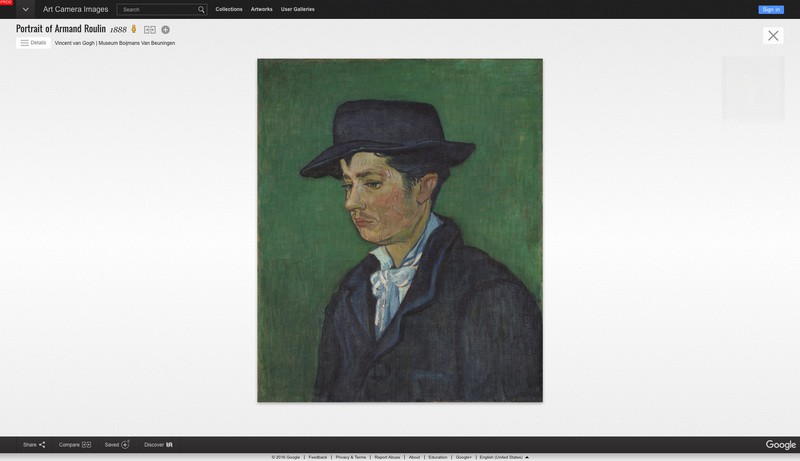Share this artwork from the bottom bar
Screen dimensions: 800x461
pyautogui.click(x=34, y=444)
